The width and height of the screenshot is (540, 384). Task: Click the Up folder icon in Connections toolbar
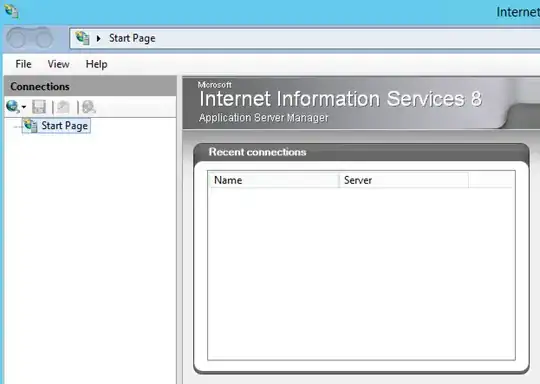(x=63, y=107)
